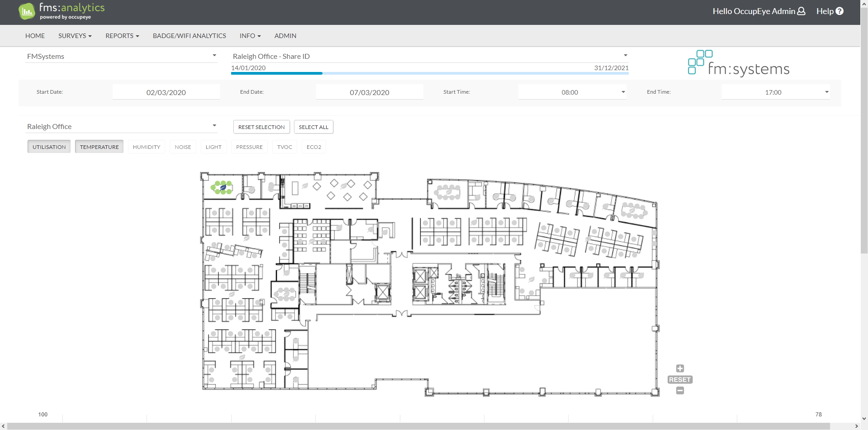Screen dimensions: 868x430
Task: Zoom out floor plan with minus icon
Action: pyautogui.click(x=680, y=391)
